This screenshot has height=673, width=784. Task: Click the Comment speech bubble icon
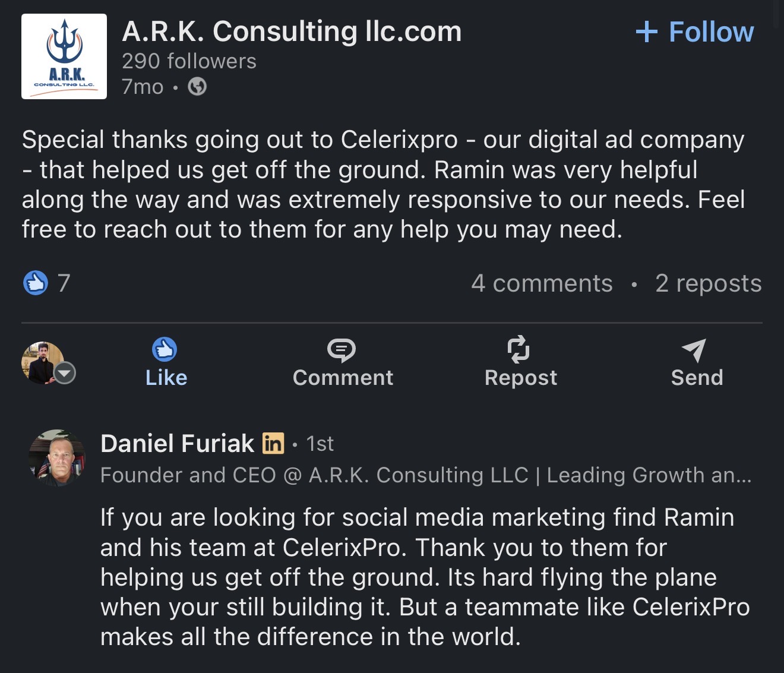(342, 350)
